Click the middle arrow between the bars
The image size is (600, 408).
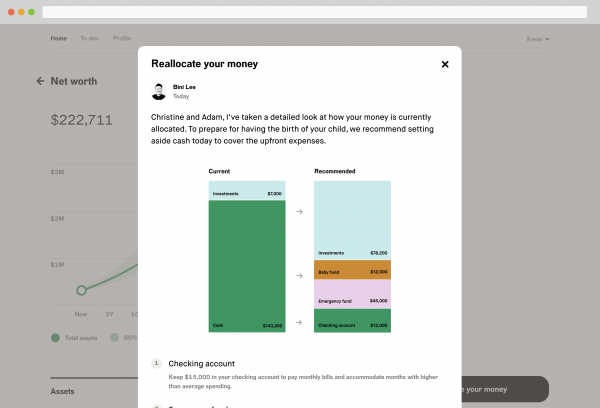[x=299, y=275]
